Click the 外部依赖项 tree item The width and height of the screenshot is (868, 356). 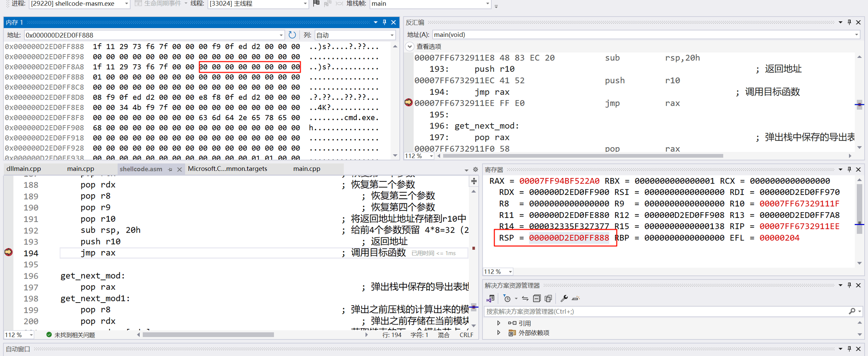[x=533, y=333]
